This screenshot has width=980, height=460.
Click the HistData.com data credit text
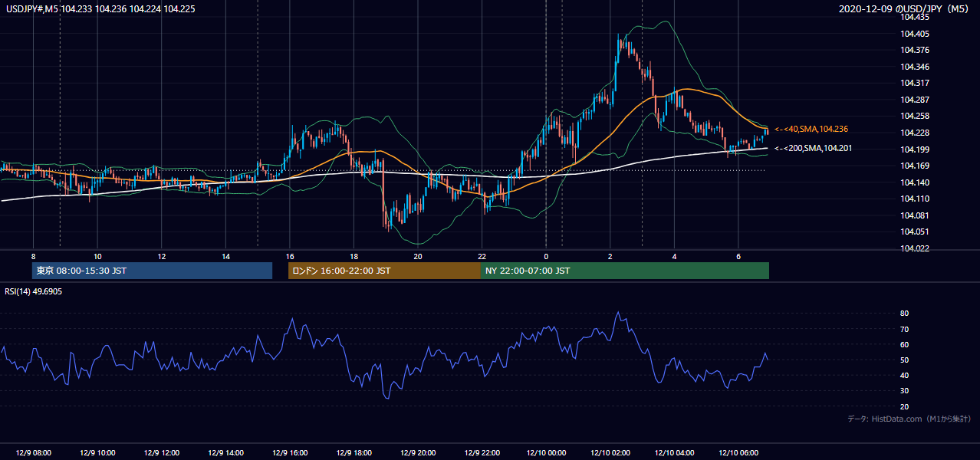tap(909, 419)
